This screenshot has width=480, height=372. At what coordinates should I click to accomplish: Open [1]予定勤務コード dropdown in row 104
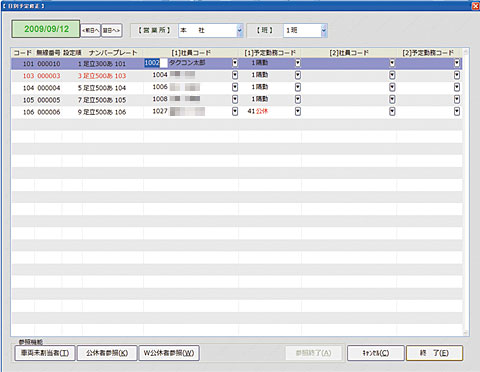[x=298, y=87]
